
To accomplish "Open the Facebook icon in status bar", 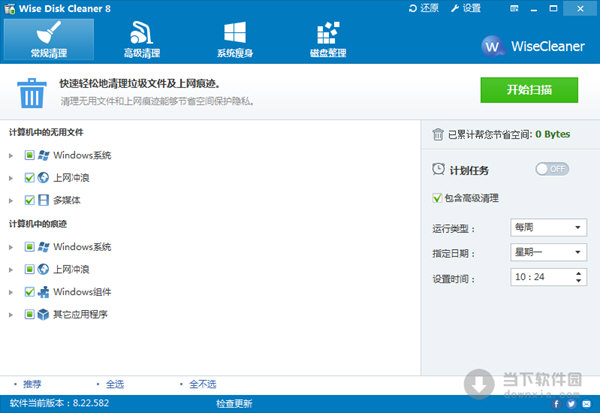I will tap(556, 404).
